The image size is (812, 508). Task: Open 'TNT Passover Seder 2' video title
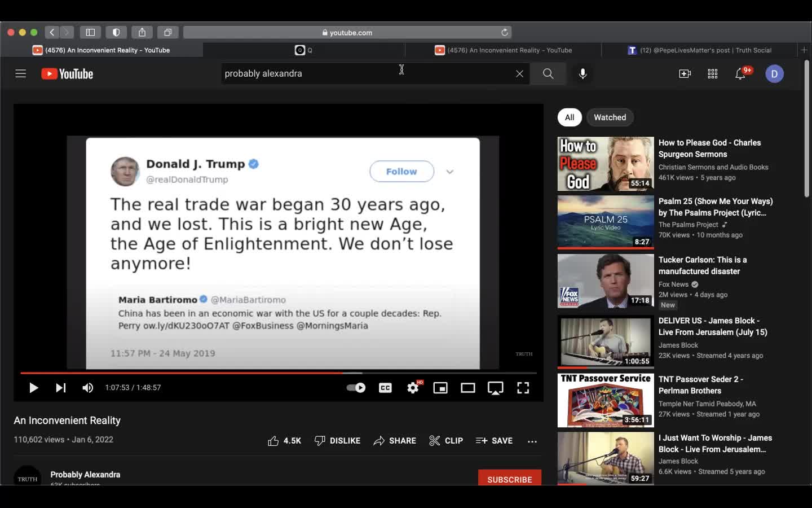pos(701,385)
